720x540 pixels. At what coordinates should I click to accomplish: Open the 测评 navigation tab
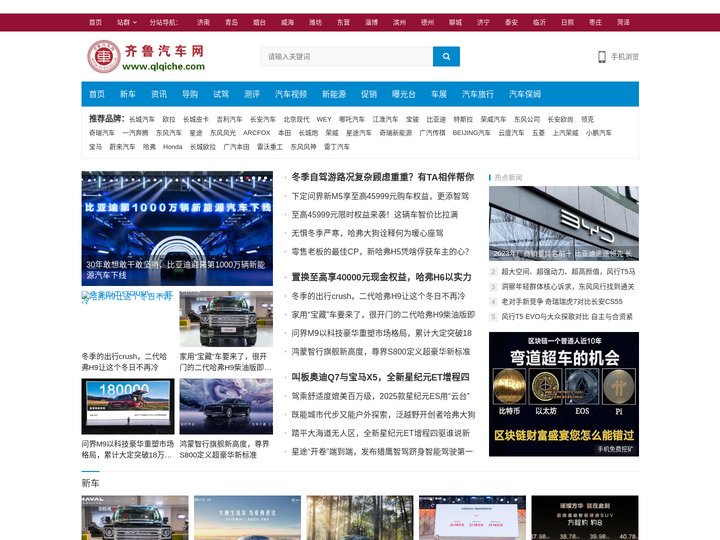(x=252, y=94)
